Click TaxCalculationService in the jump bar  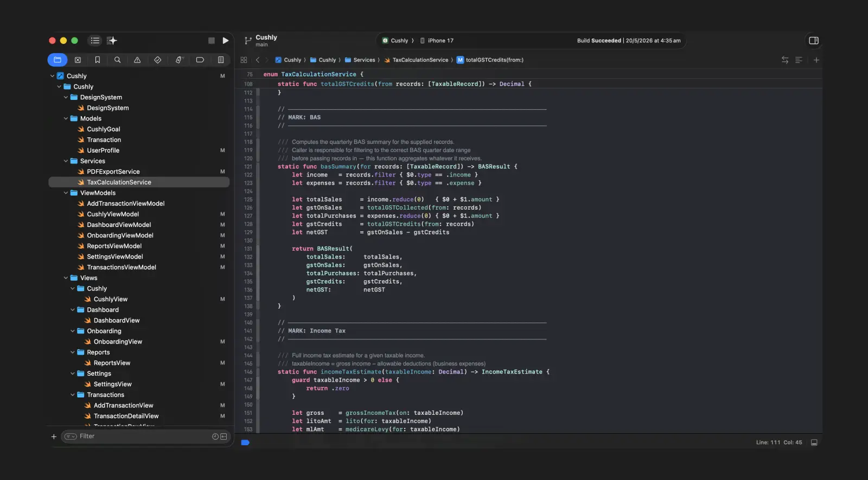(x=416, y=60)
